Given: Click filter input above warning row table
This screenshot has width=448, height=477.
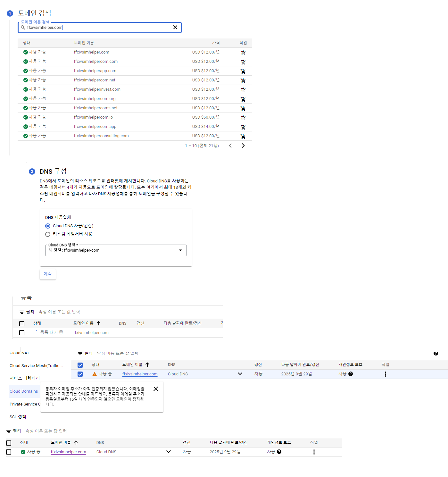Looking at the screenshot, I should 118,354.
